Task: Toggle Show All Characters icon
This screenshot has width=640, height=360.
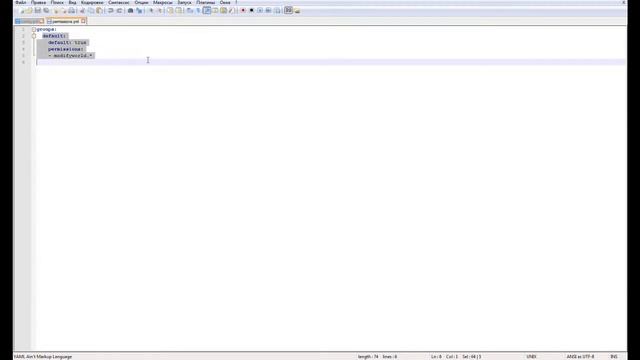Action: 198,11
